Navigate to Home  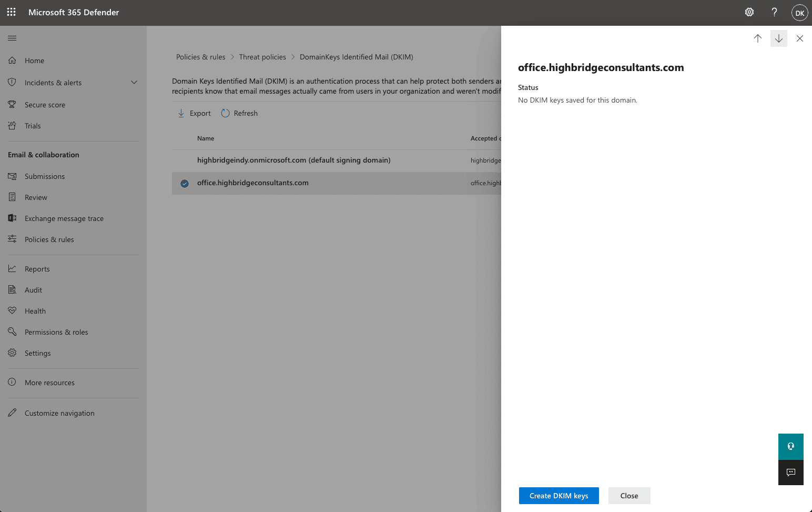point(35,60)
